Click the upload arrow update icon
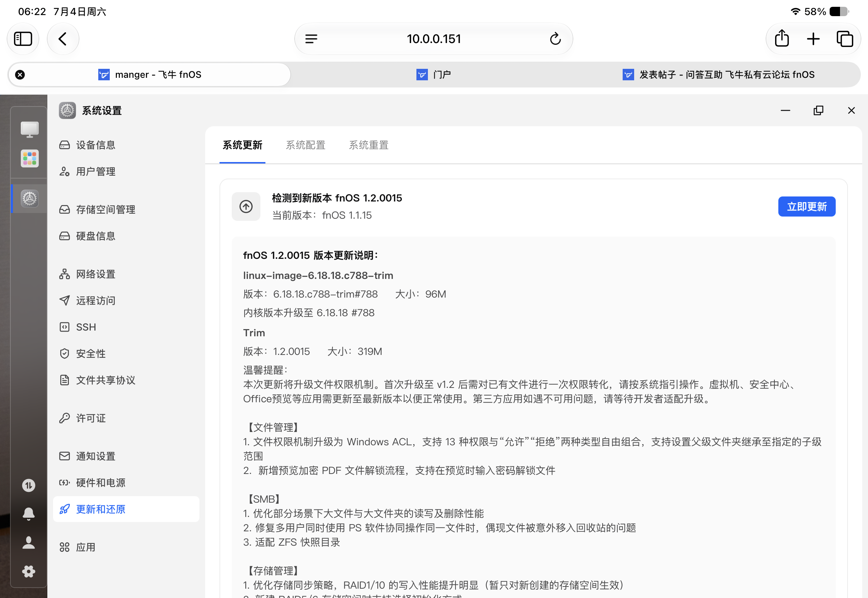This screenshot has height=598, width=868. 246,207
